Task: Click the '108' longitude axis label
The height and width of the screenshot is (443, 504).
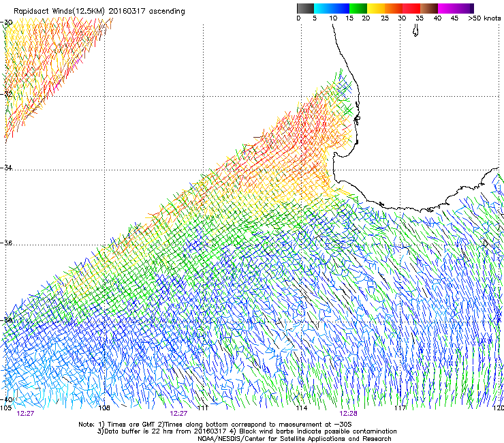Action: coord(104,408)
